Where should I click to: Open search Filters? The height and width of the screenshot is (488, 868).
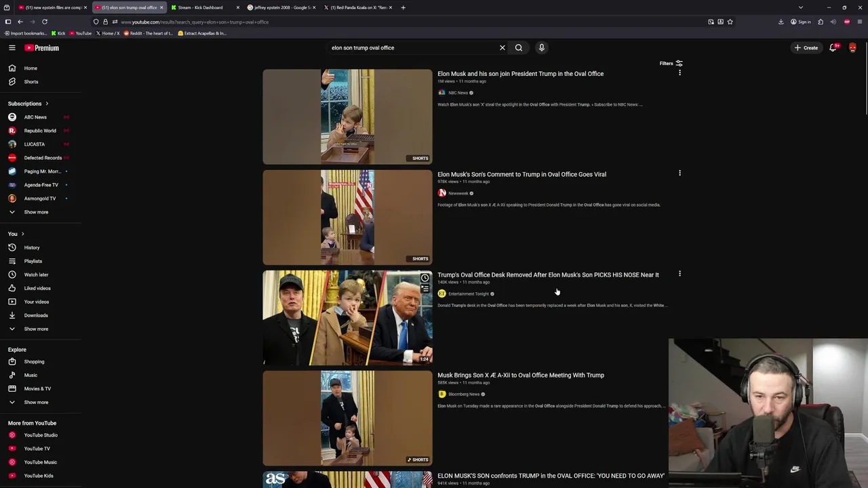coord(671,63)
